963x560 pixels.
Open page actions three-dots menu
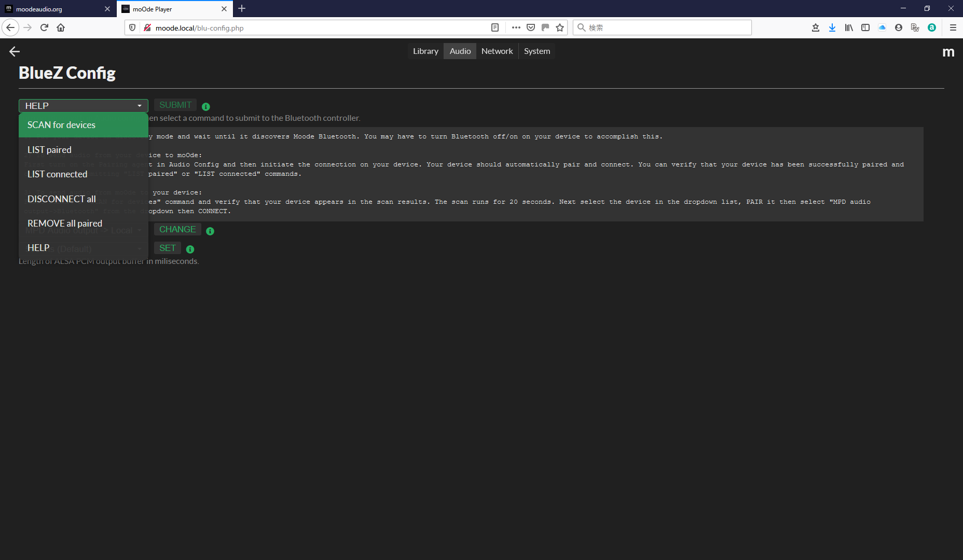point(516,27)
